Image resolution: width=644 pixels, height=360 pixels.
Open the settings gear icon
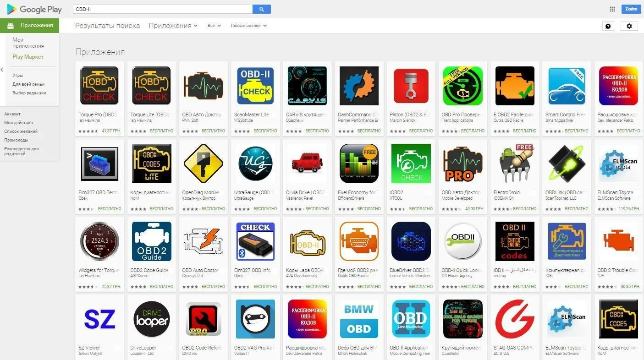coord(629,26)
